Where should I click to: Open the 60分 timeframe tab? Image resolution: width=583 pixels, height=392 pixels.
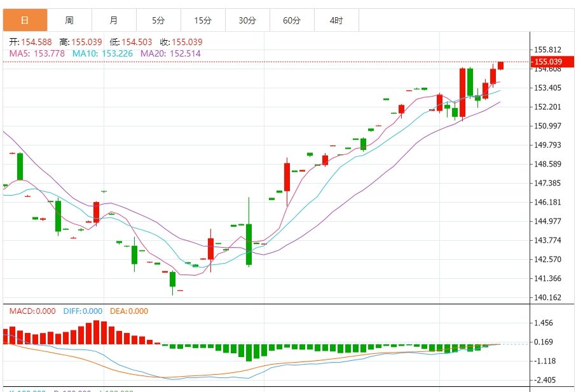[292, 20]
